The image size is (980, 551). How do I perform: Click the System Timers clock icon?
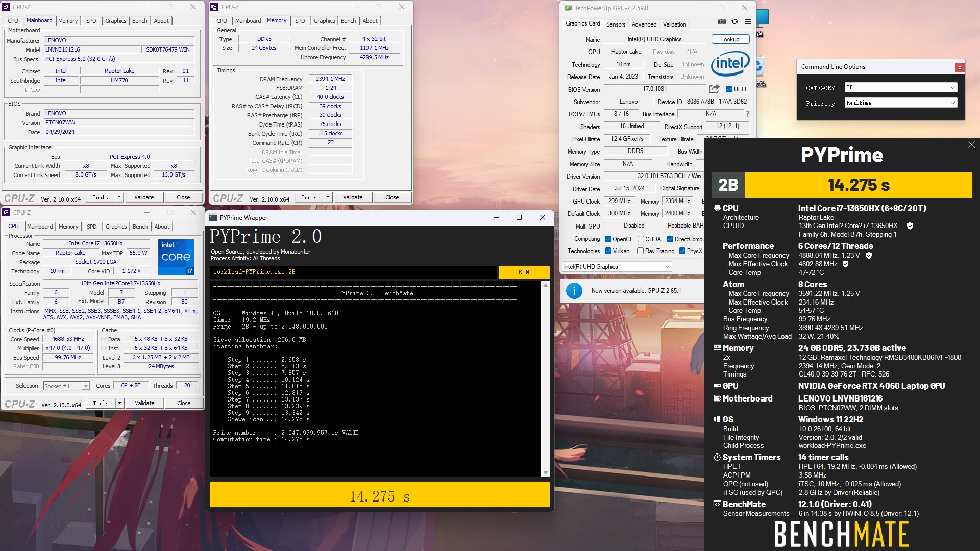point(717,457)
